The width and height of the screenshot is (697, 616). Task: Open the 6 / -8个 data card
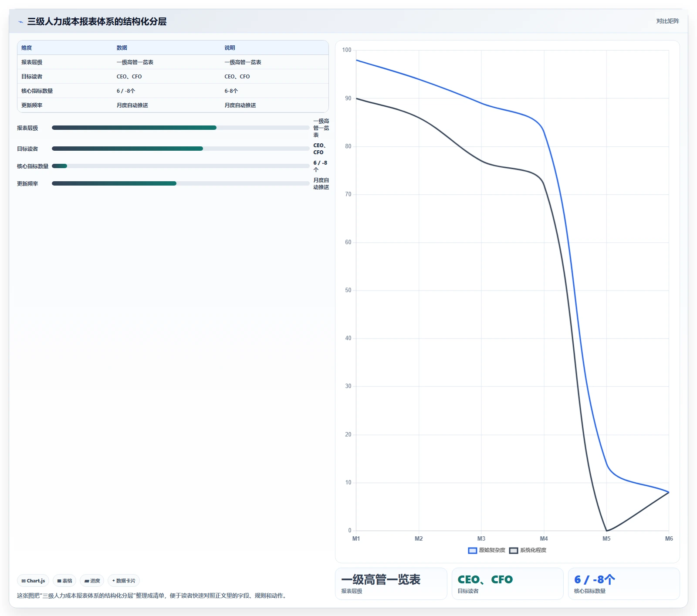(624, 584)
